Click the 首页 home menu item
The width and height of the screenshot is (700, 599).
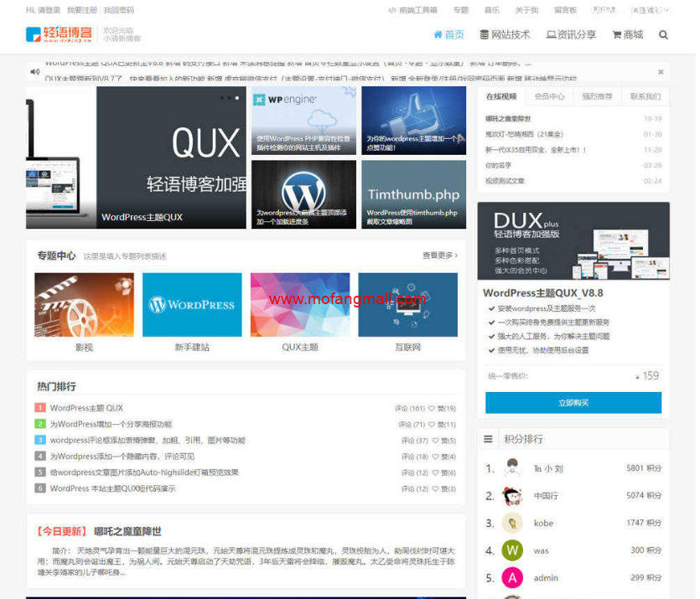449,35
